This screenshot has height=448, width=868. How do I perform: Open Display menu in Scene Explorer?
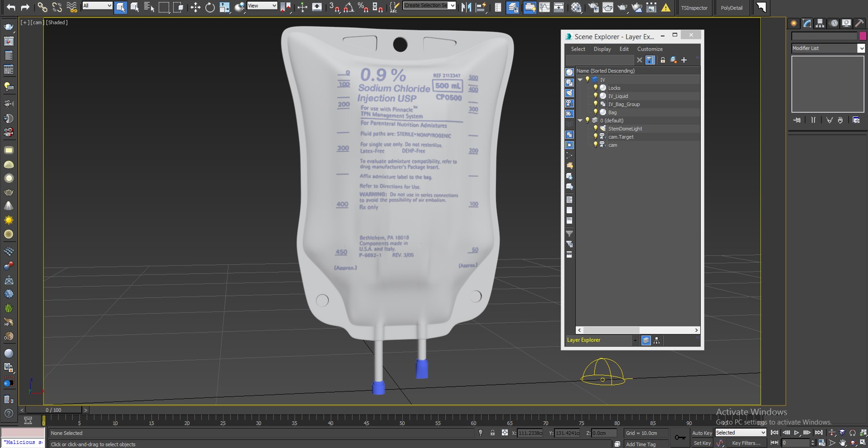pos(602,49)
